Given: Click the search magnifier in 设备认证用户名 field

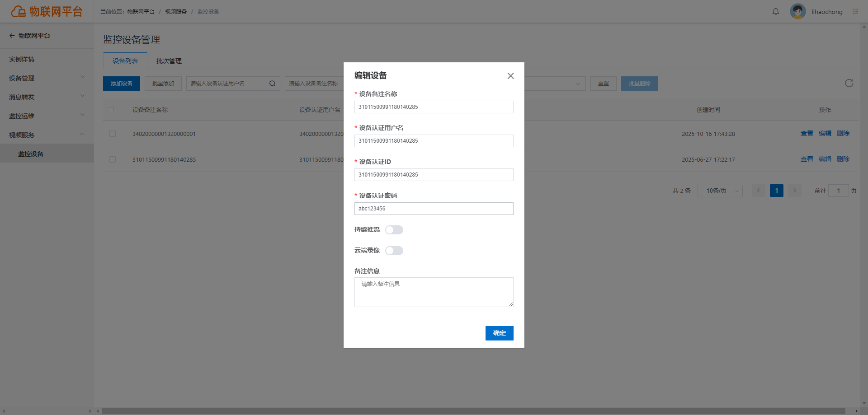Looking at the screenshot, I should click(272, 84).
